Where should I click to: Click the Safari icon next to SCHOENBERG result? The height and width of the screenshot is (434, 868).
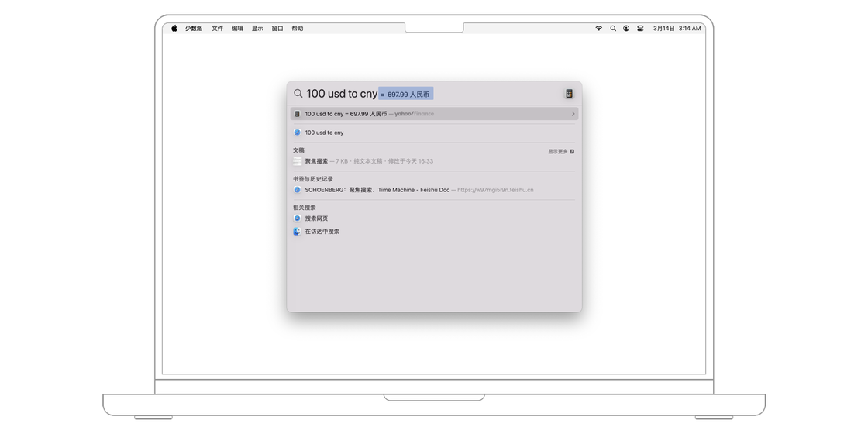point(298,189)
